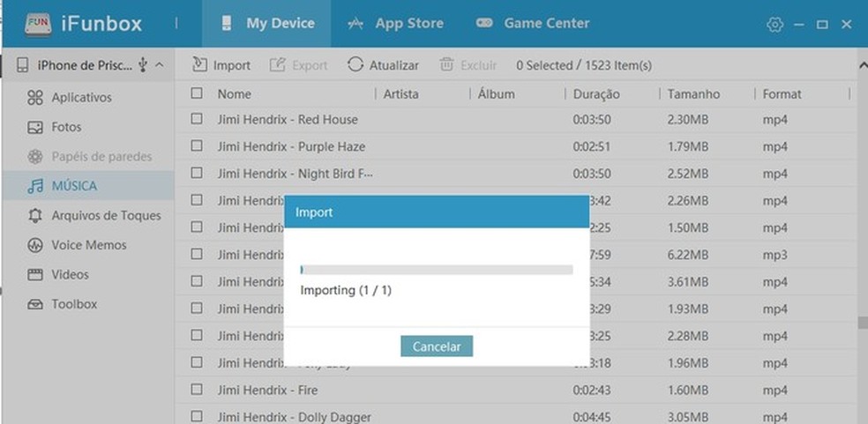
Task: Select the MÚSICA sidebar category
Action: click(74, 186)
